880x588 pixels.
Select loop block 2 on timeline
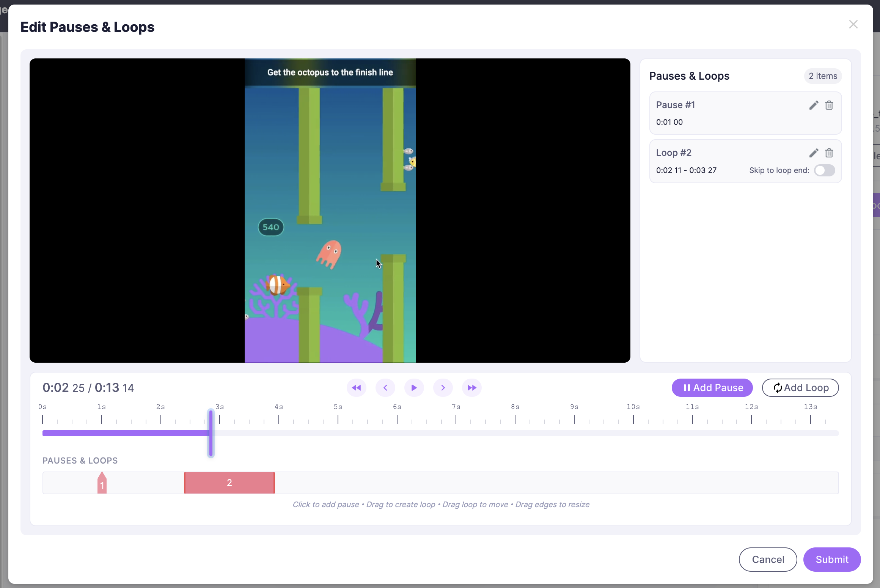tap(229, 483)
